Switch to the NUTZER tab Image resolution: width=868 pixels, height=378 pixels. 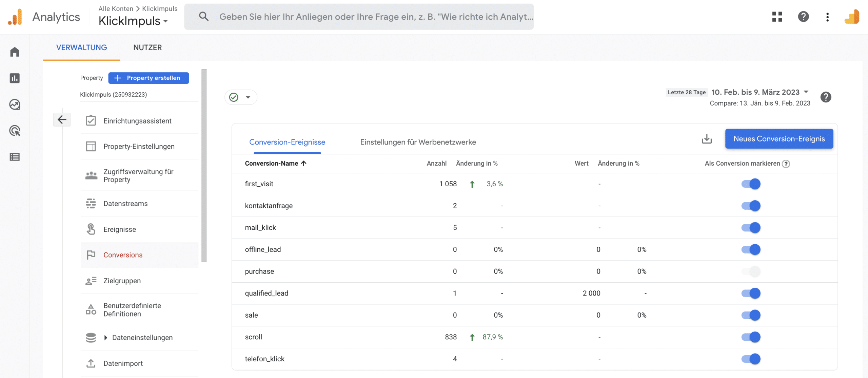(x=147, y=48)
